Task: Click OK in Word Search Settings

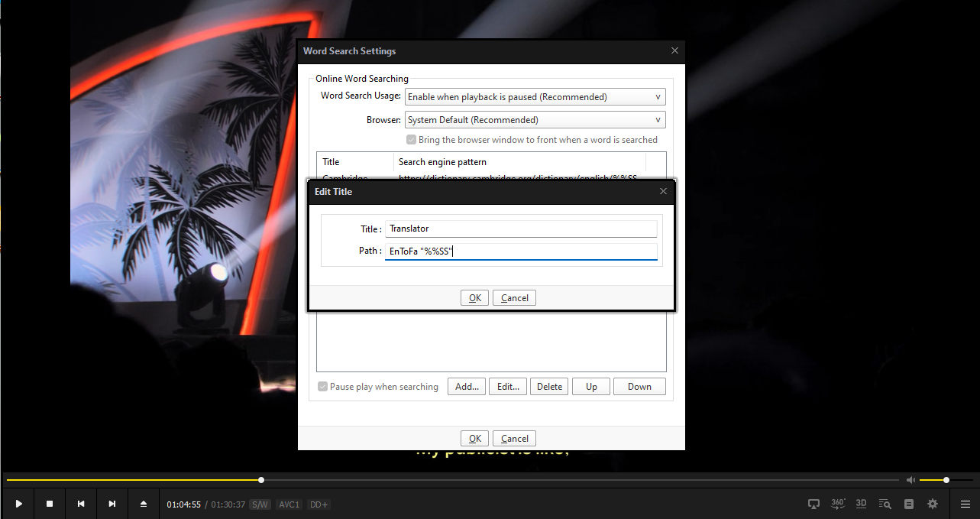Action: (474, 439)
